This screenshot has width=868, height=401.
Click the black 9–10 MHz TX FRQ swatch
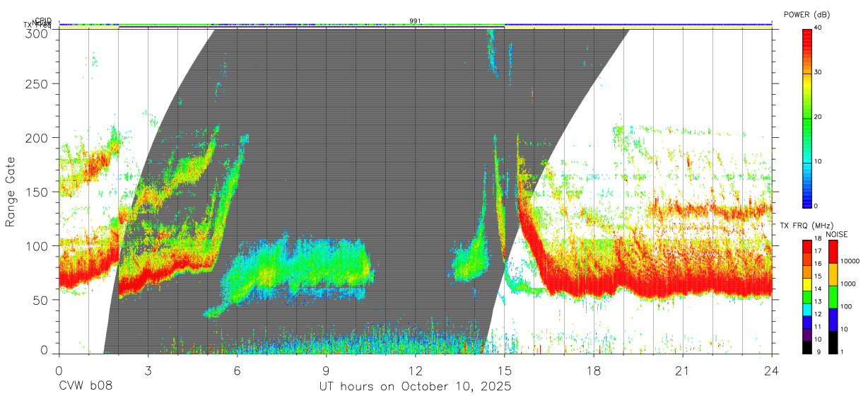pyautogui.click(x=807, y=348)
